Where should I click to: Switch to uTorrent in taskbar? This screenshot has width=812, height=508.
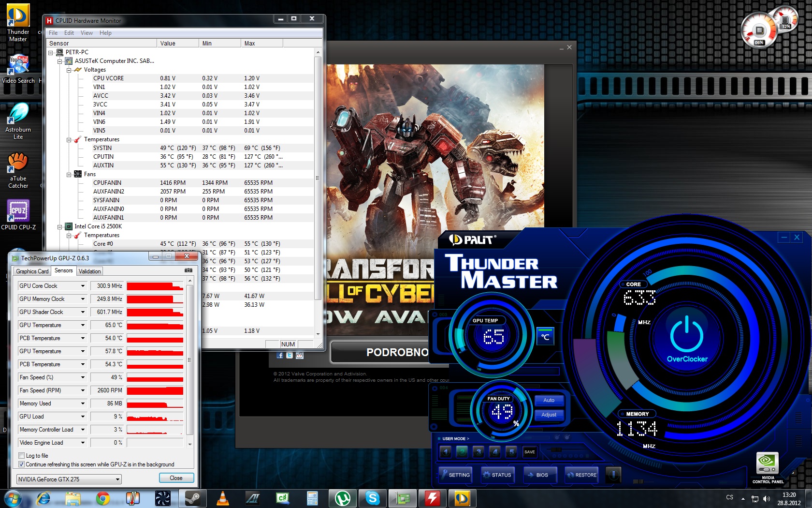[x=343, y=498]
